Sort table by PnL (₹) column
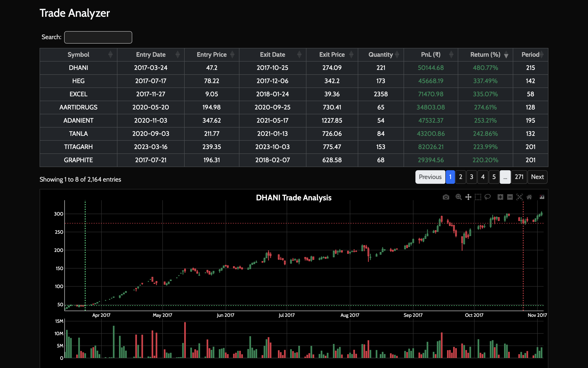 (431, 55)
